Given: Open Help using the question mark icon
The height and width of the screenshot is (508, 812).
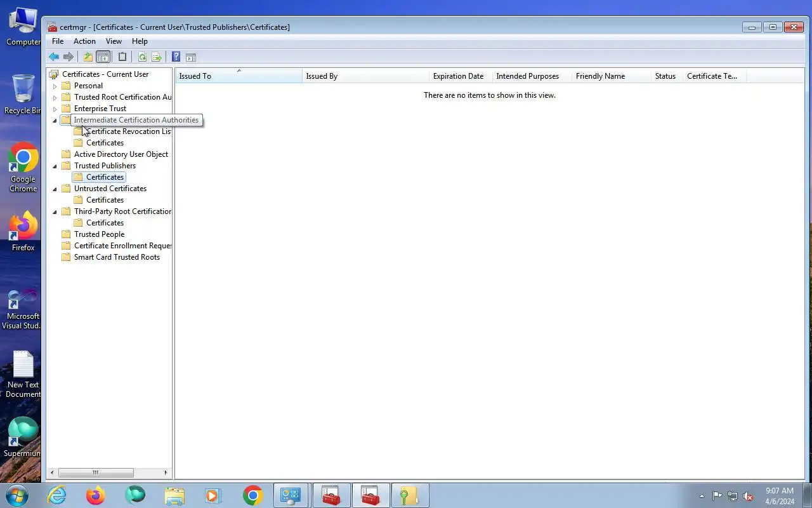Looking at the screenshot, I should 176,57.
